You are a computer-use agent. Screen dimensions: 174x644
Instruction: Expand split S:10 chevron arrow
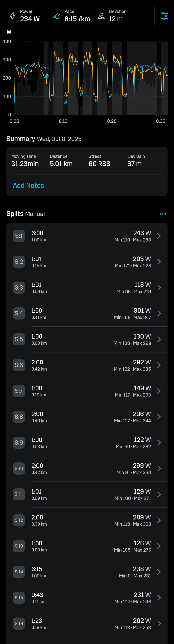click(x=159, y=468)
